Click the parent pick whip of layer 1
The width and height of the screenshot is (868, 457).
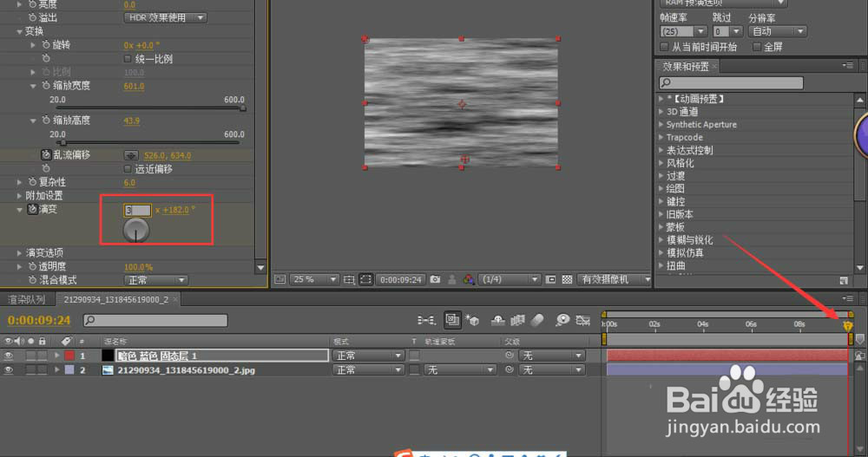(x=510, y=356)
